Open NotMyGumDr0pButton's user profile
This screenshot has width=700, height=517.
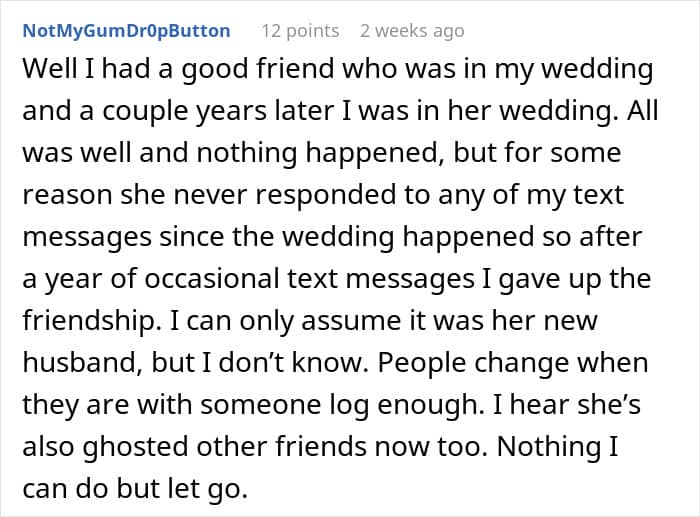[127, 31]
